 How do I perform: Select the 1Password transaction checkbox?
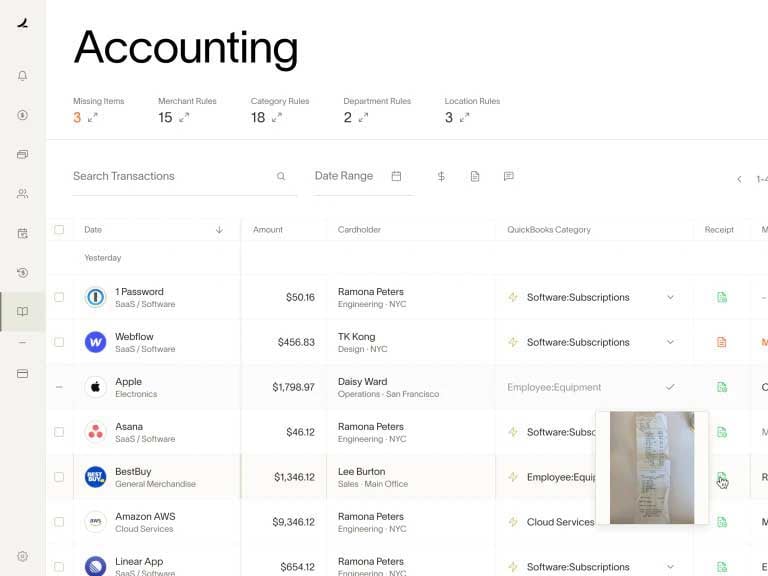point(59,297)
